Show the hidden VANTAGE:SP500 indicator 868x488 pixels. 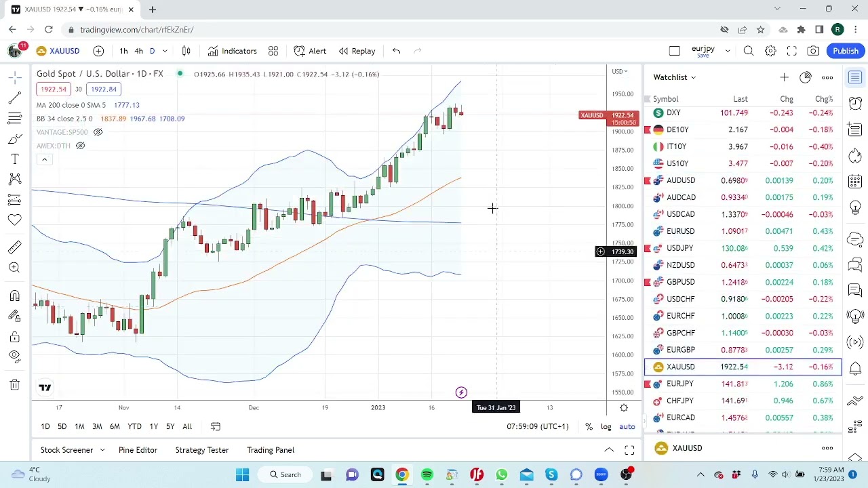tap(98, 132)
